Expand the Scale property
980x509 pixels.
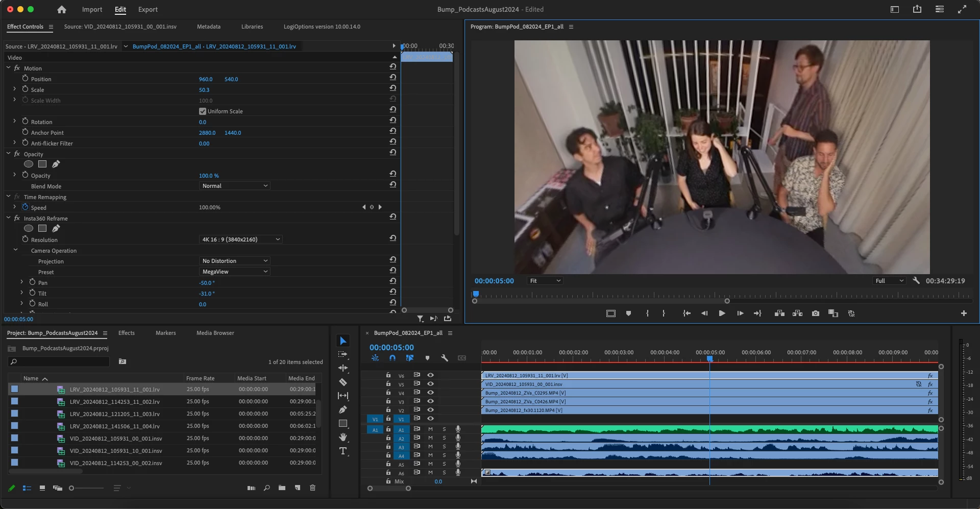[14, 89]
